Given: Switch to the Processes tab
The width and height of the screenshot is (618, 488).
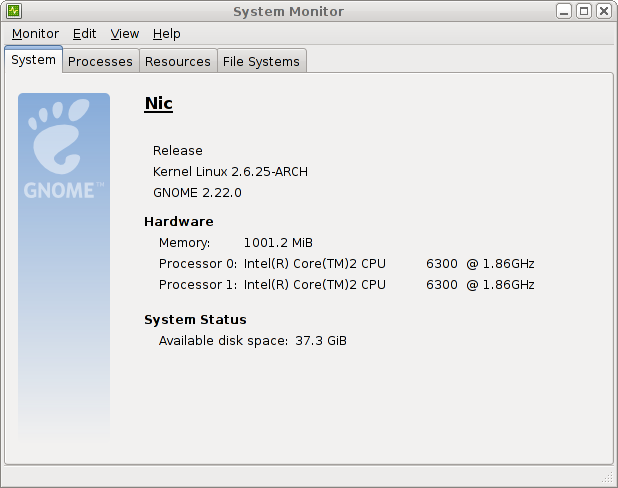Looking at the screenshot, I should [x=100, y=61].
